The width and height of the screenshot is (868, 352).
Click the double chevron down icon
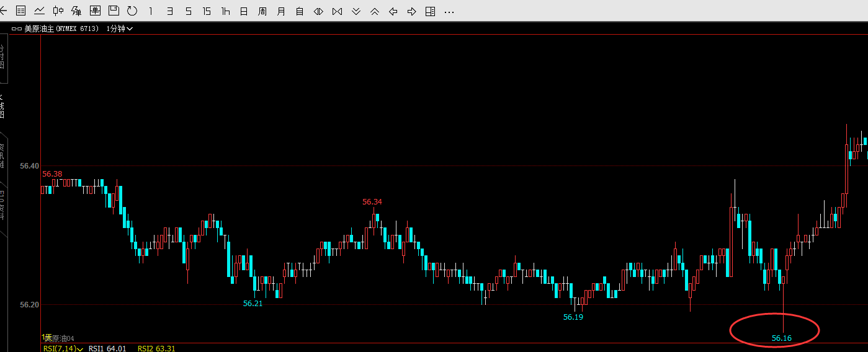pos(356,11)
